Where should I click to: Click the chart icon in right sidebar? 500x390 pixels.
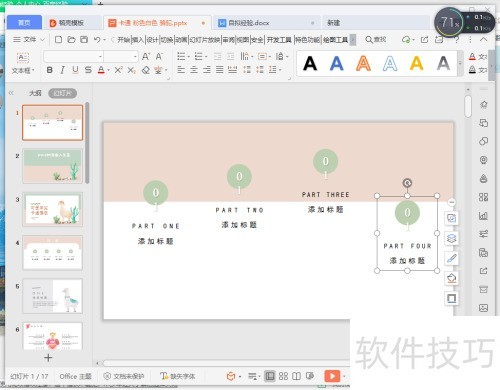pos(483,216)
